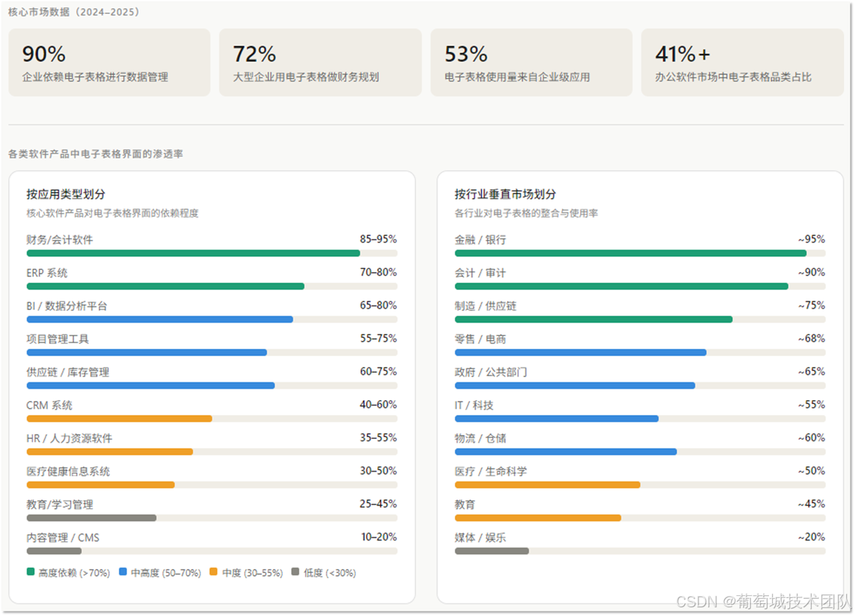Click the blue 中高度 legend swatch

(123, 572)
